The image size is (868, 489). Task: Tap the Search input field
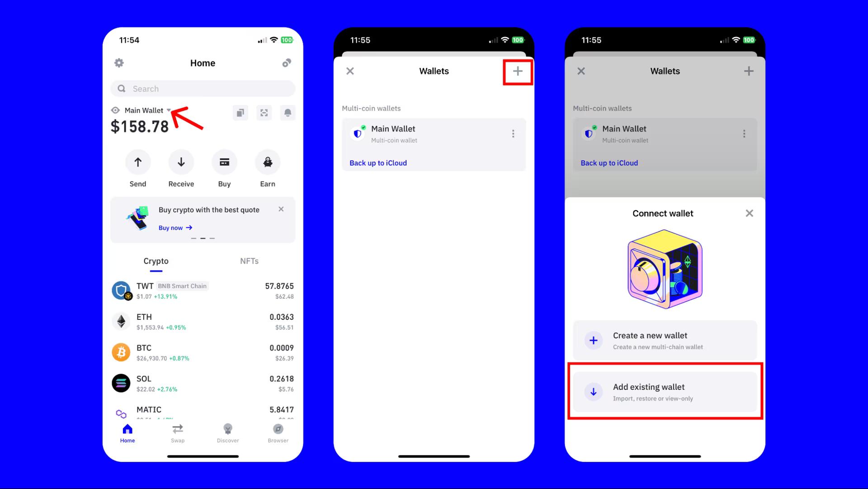click(202, 88)
